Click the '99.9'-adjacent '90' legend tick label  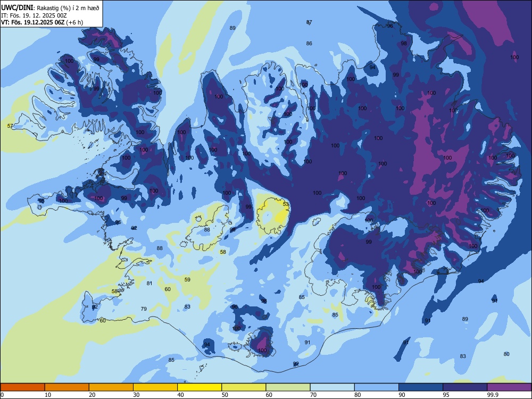point(402,395)
